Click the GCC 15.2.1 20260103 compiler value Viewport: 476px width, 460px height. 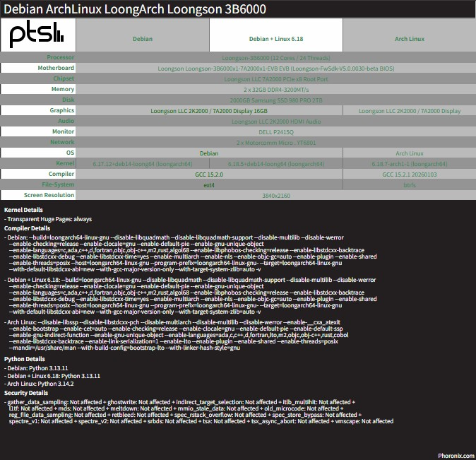pyautogui.click(x=409, y=175)
